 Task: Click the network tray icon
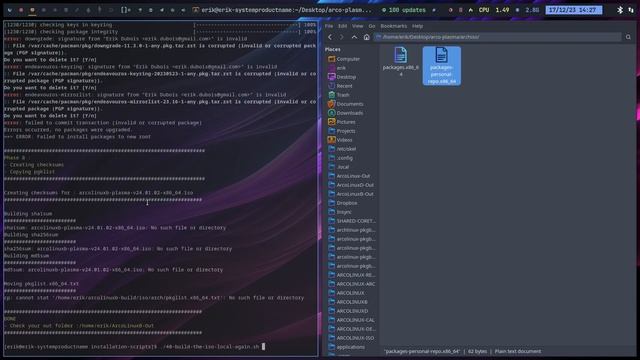pos(631,10)
